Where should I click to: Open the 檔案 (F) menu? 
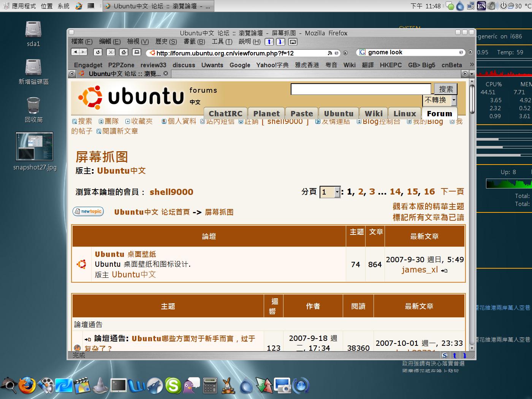82,41
